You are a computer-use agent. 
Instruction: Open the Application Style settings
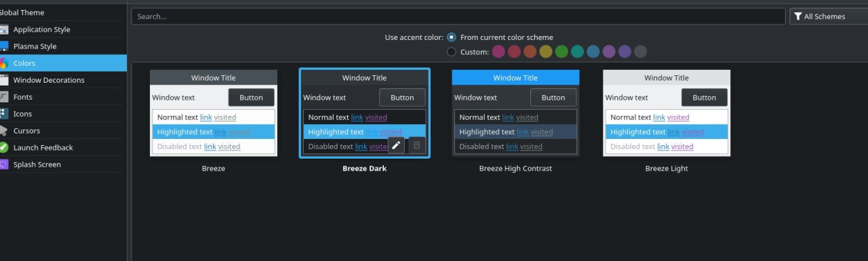click(x=62, y=29)
